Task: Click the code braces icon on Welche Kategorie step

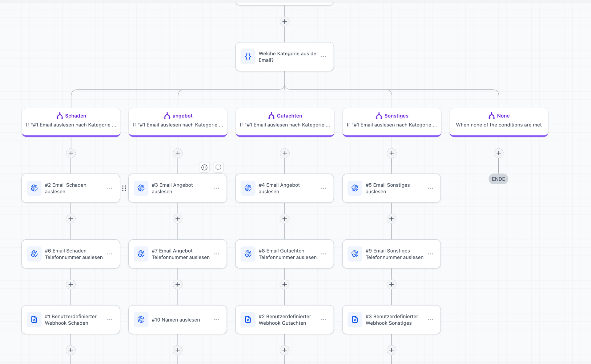Action: click(x=248, y=57)
